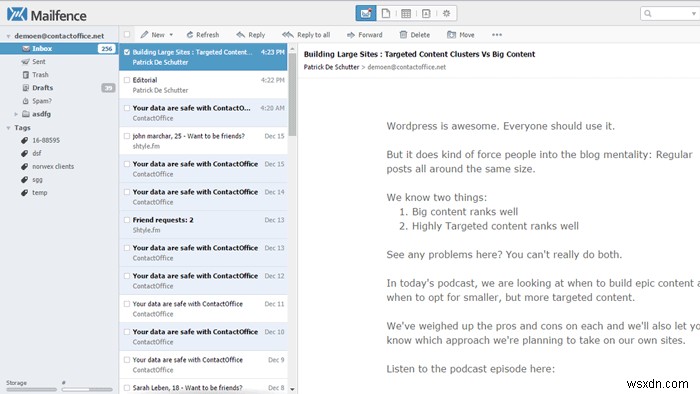The height and width of the screenshot is (394, 700).
Task: Click the norwex clients tag icon
Action: (25, 166)
